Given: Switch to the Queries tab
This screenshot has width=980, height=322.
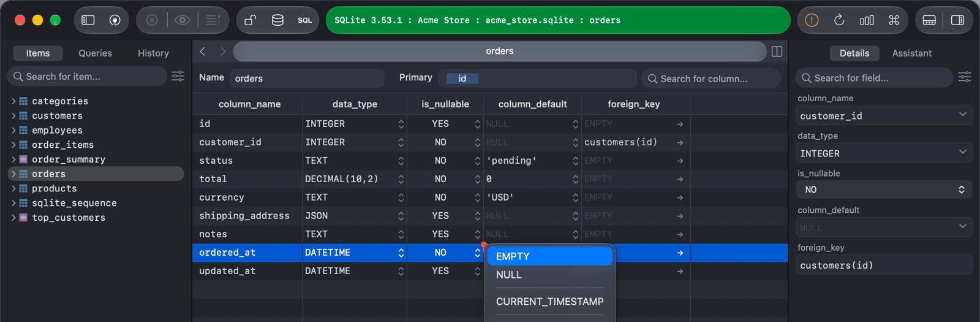Looking at the screenshot, I should (95, 53).
